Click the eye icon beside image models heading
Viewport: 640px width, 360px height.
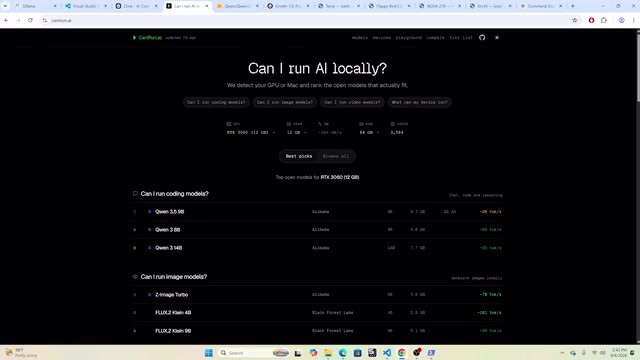click(135, 277)
